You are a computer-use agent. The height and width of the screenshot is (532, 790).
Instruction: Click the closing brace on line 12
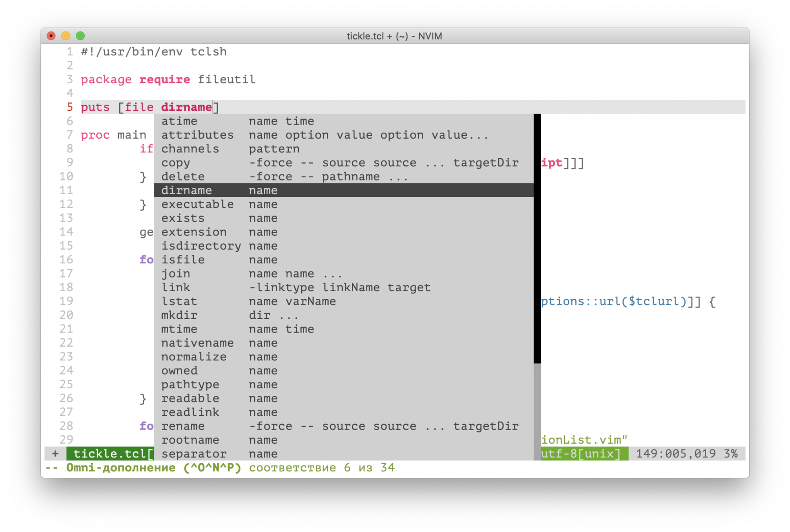[143, 204]
